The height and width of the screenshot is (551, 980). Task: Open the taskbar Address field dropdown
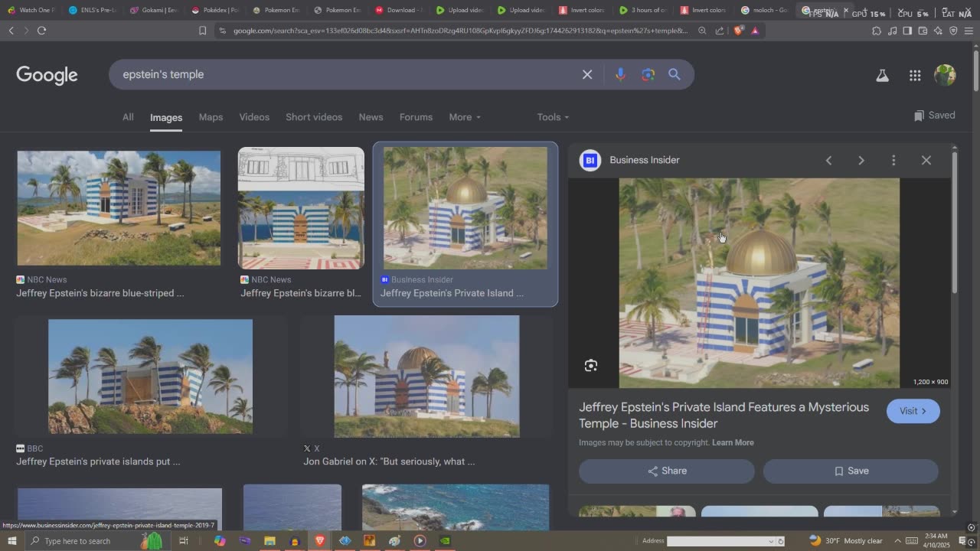pos(771,541)
